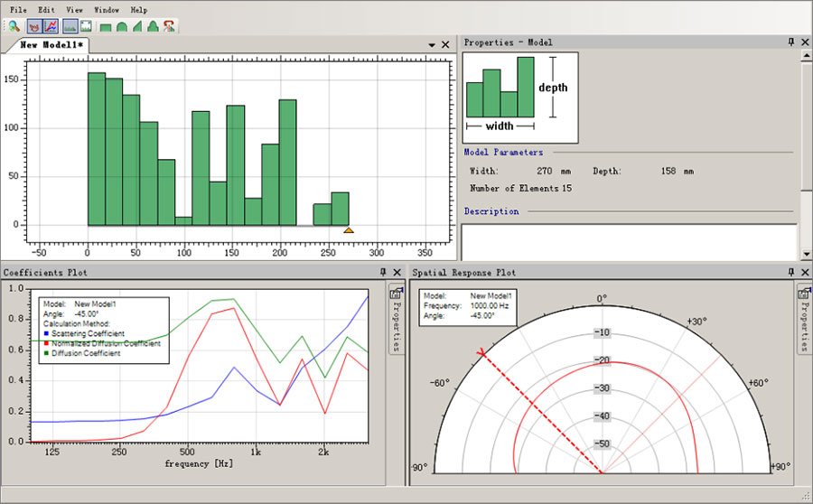Click the last red-and-green toolbar icon
The width and height of the screenshot is (813, 504).
[x=169, y=26]
